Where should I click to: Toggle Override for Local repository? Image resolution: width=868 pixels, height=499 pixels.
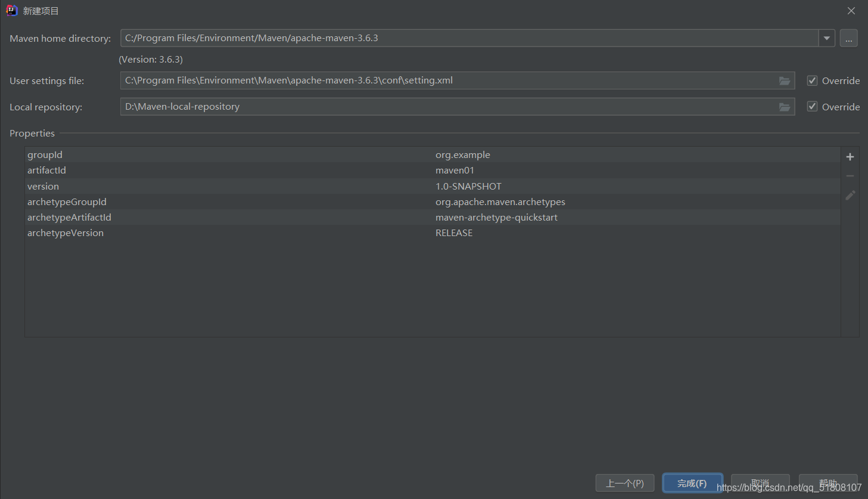(x=812, y=107)
